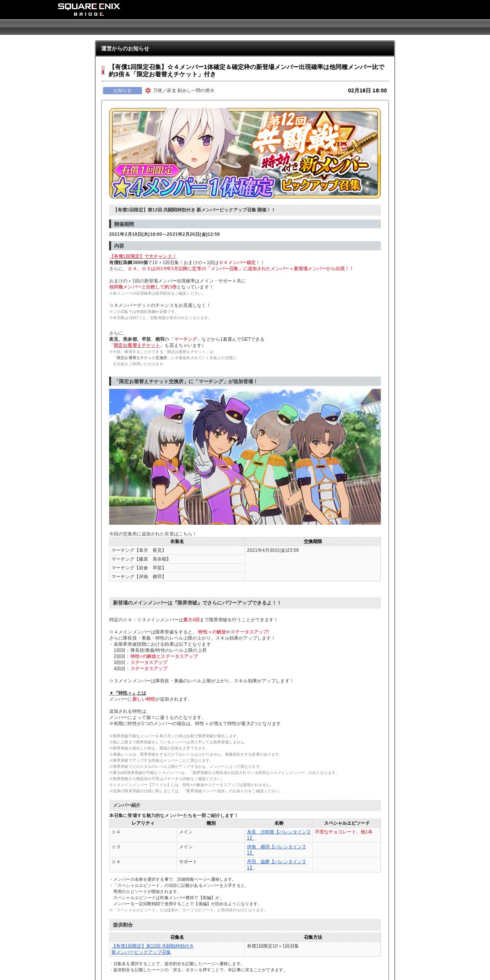
Task: Click the 交換期限 column header
Action: (x=313, y=542)
